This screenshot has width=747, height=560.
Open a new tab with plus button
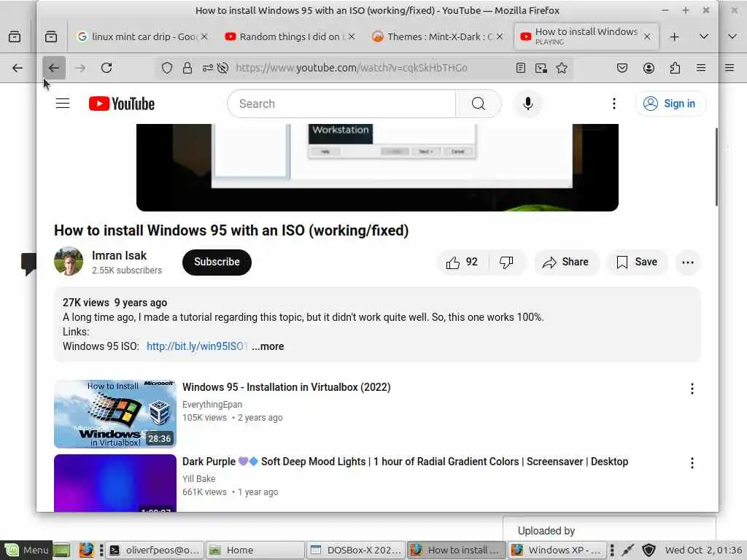coord(674,36)
